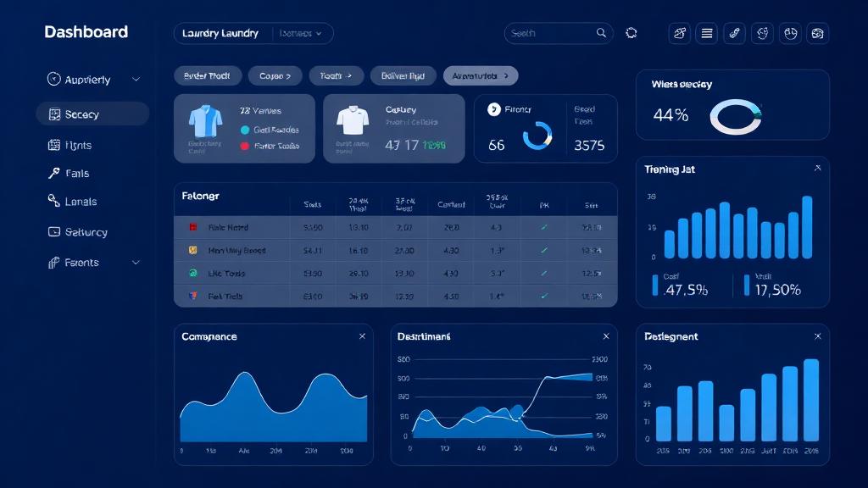Click the blue donut progress ring showing 44%
The height and width of the screenshot is (488, 868).
click(x=736, y=116)
